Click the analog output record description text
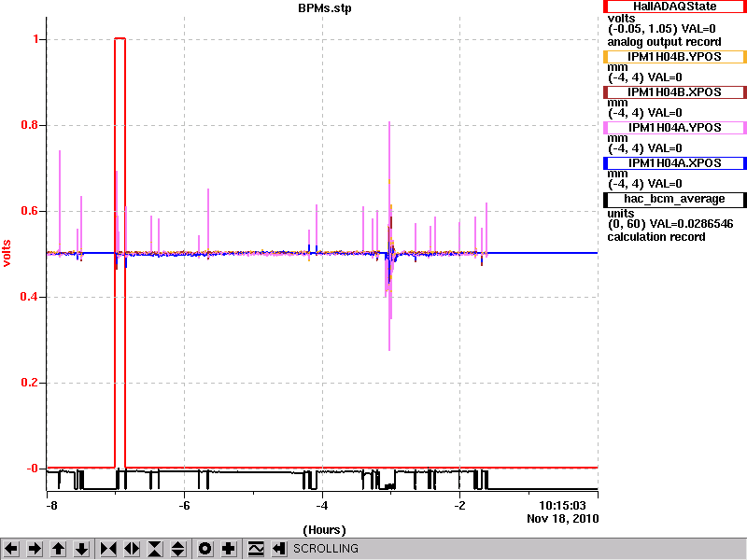This screenshot has width=747, height=560. click(664, 42)
